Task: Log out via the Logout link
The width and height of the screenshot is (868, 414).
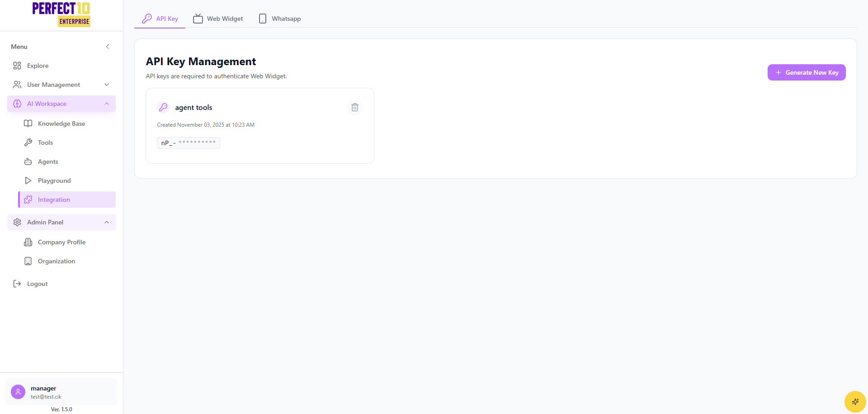Action: point(61,284)
